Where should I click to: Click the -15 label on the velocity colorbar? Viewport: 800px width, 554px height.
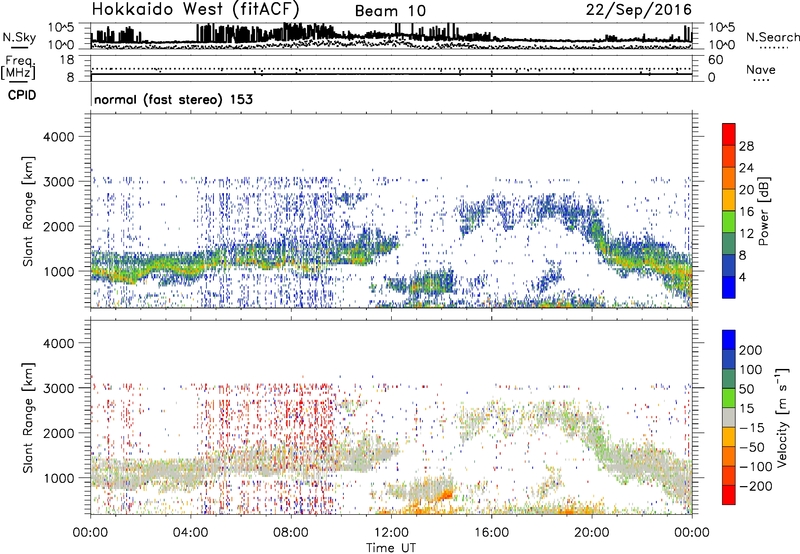point(751,428)
